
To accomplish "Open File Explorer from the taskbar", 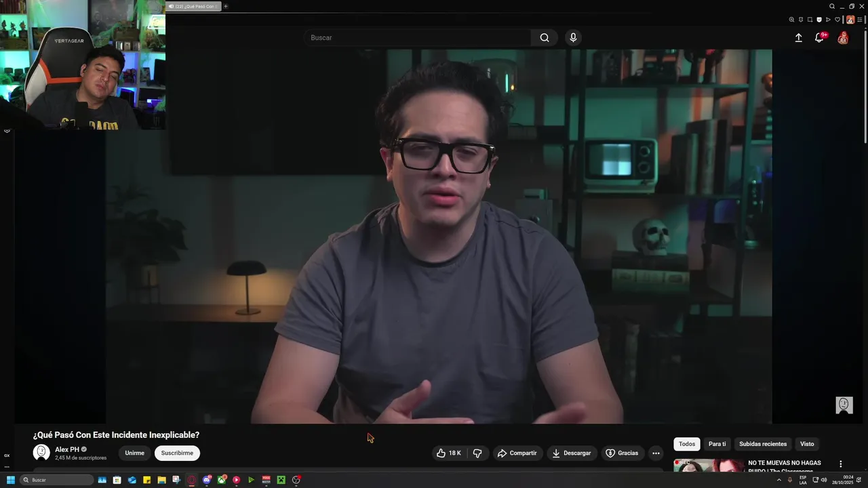I will (x=161, y=480).
